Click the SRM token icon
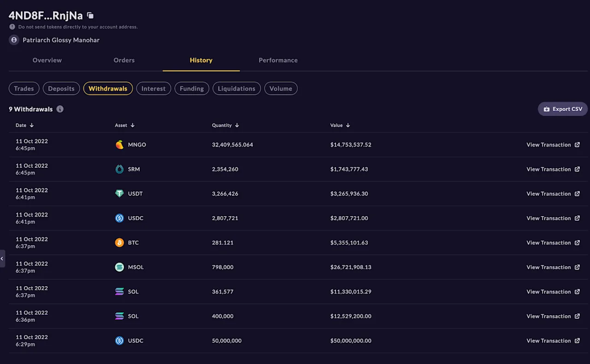This screenshot has width=590, height=364. coord(119,169)
